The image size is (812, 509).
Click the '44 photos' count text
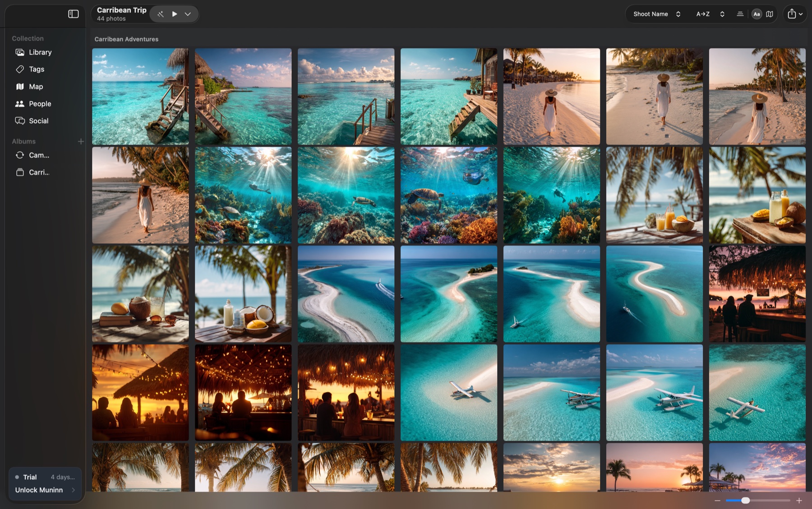111,19
